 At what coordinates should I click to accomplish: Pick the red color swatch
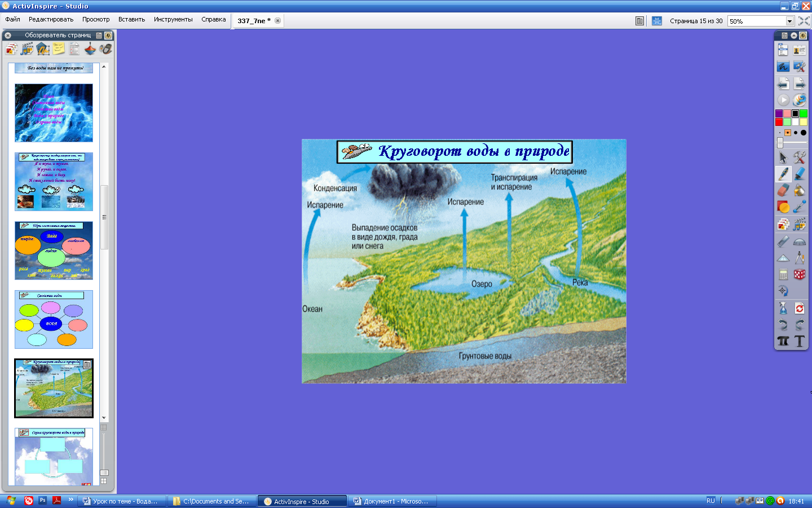(x=779, y=122)
